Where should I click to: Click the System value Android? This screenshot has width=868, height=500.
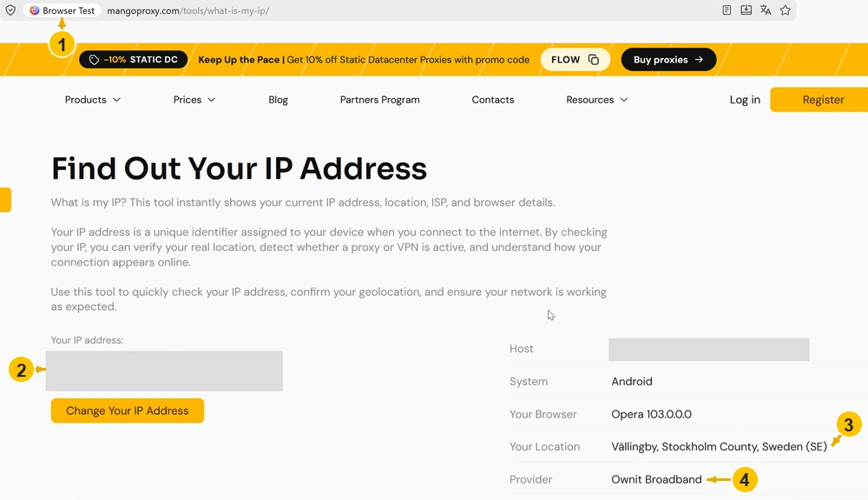(632, 381)
